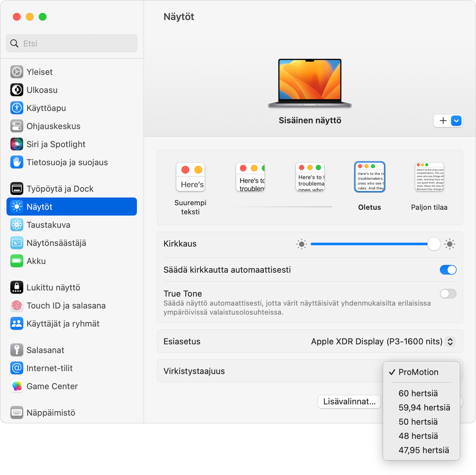Open Yleiset settings gear icon
This screenshot has height=475, width=476.
click(17, 72)
